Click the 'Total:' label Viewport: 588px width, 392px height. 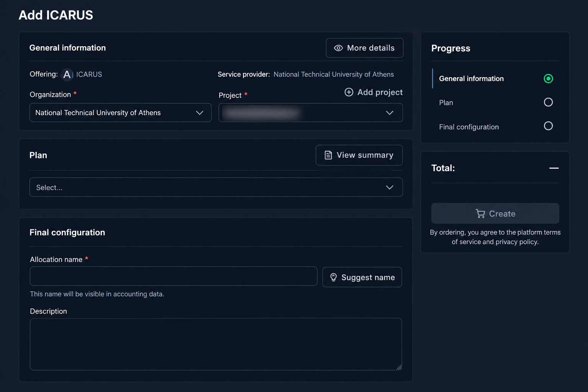pos(443,168)
